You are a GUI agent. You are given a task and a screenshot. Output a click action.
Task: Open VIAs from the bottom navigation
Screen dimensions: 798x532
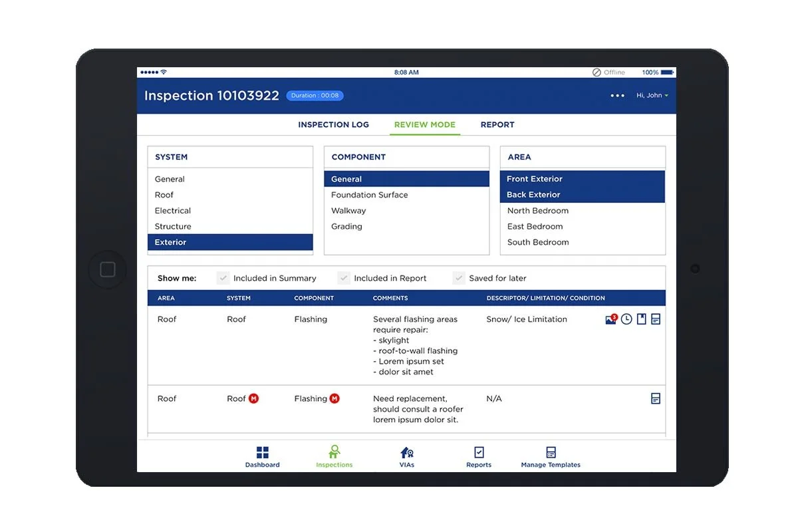(407, 457)
